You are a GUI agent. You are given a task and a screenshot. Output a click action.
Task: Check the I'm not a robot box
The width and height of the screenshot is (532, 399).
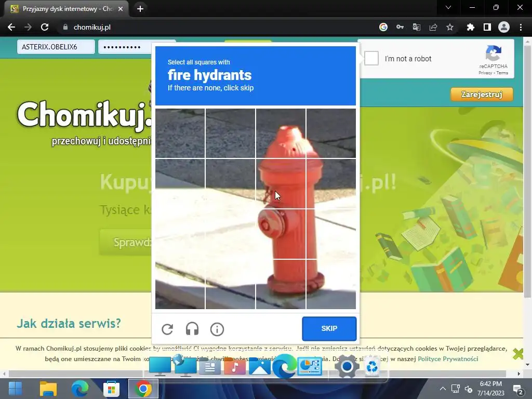(x=371, y=58)
